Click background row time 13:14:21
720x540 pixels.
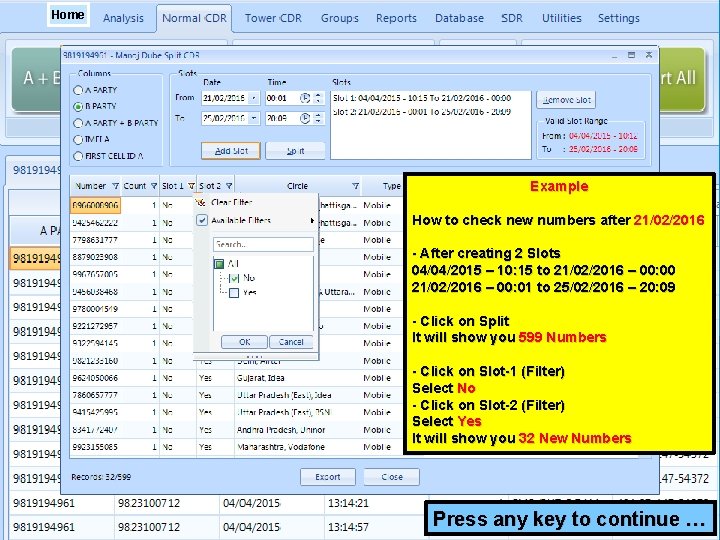coord(348,503)
